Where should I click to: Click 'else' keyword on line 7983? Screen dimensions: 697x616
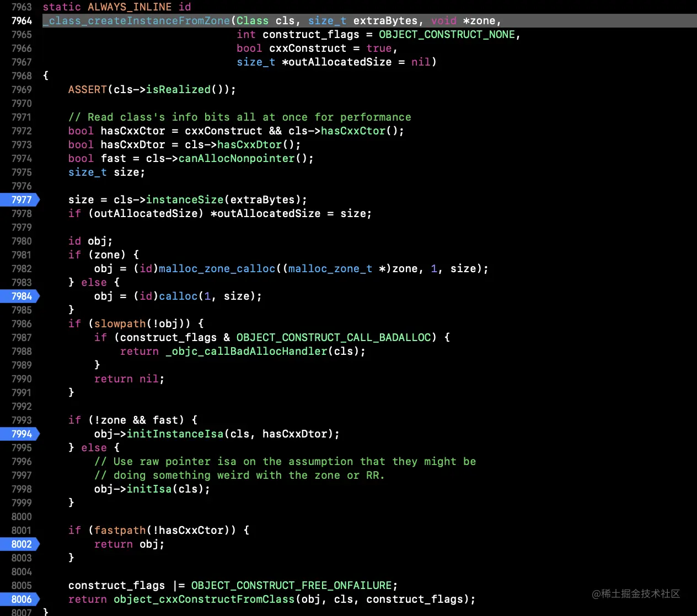coord(94,282)
